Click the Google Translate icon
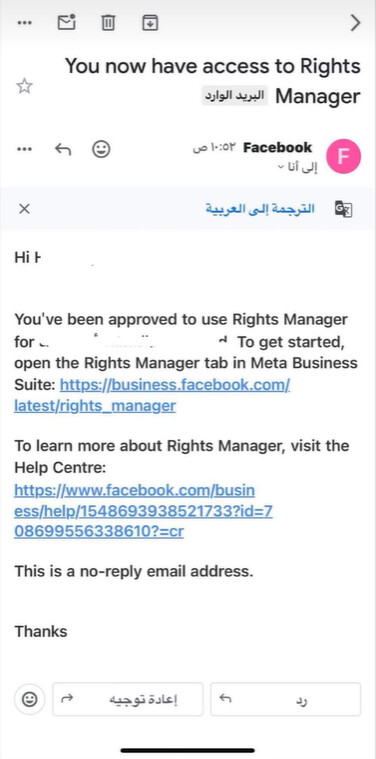The height and width of the screenshot is (759, 376). pyautogui.click(x=343, y=209)
